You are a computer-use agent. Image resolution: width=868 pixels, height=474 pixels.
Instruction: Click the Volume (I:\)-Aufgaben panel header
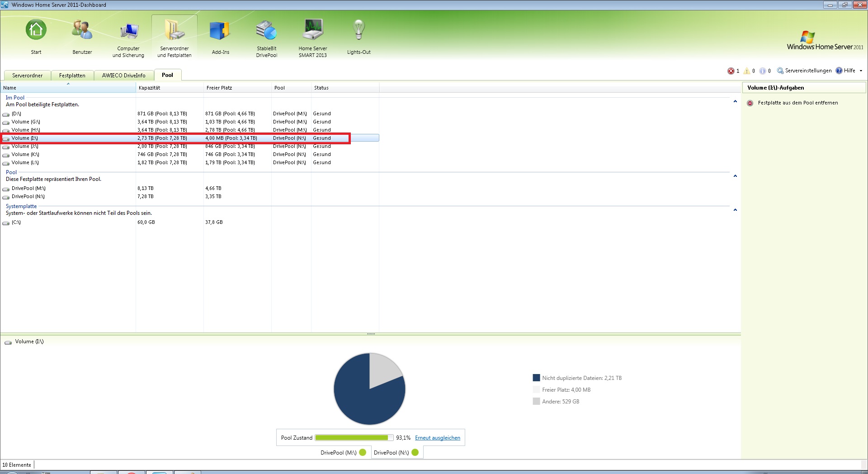click(804, 88)
